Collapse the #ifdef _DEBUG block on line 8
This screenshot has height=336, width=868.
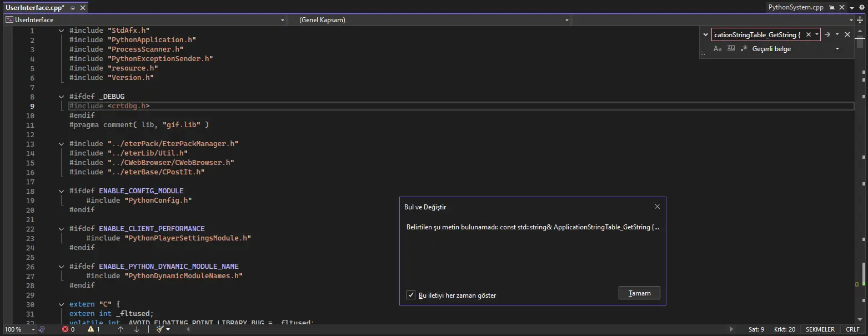point(62,97)
